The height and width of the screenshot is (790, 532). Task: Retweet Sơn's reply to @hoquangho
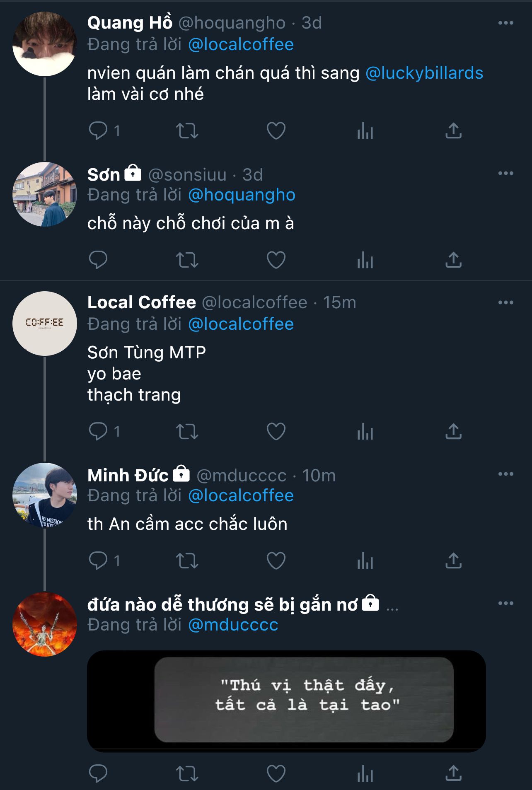[187, 260]
